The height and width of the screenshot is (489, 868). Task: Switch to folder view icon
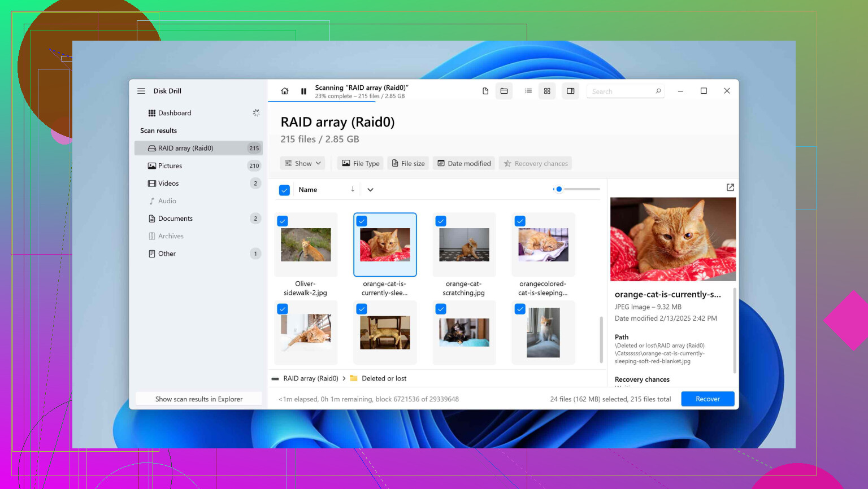tap(504, 91)
